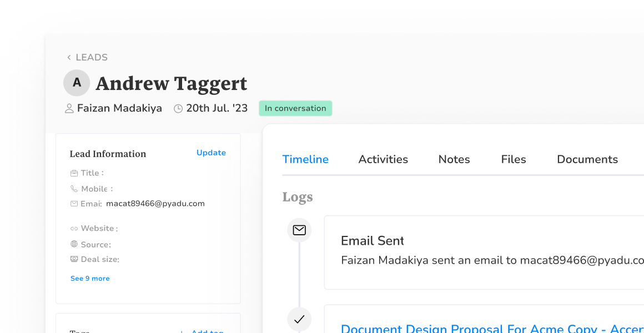Screen dimensions: 644x333
Task: Click the date 20th Jul. '23
Action: (x=217, y=108)
